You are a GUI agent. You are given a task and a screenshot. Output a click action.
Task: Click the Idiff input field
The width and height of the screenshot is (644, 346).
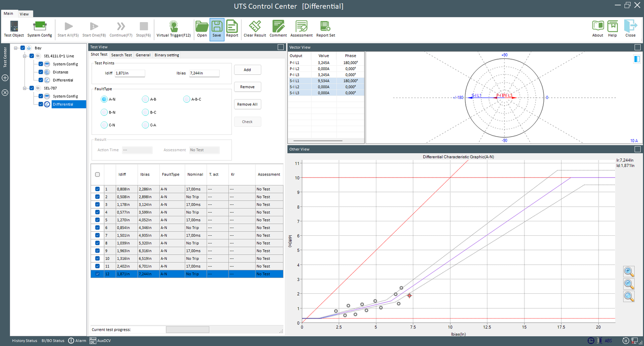pyautogui.click(x=130, y=73)
